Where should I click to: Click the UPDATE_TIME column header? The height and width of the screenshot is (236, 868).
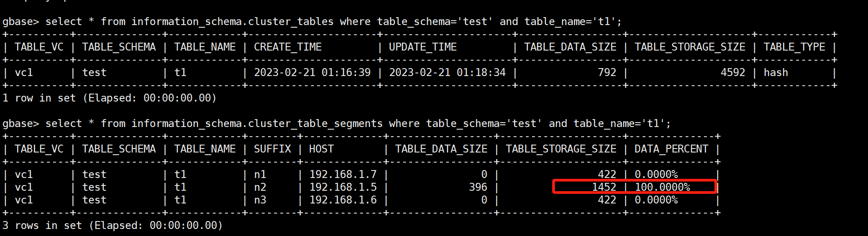[423, 47]
